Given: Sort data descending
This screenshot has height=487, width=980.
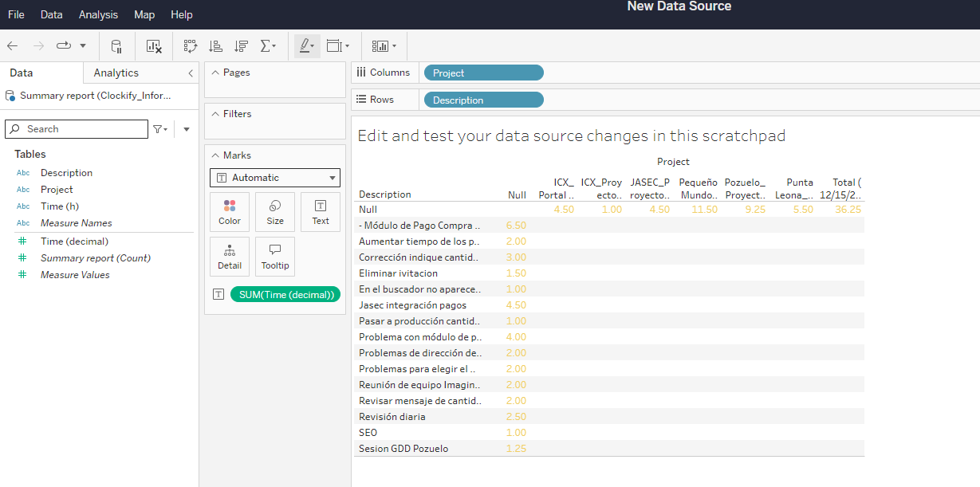Looking at the screenshot, I should [x=241, y=45].
